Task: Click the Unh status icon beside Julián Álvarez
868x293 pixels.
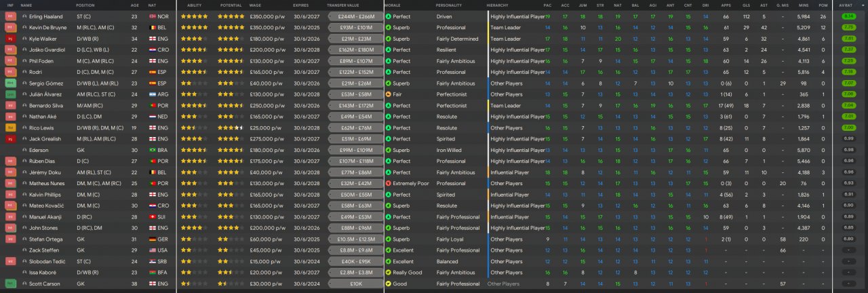Action: pyautogui.click(x=10, y=94)
